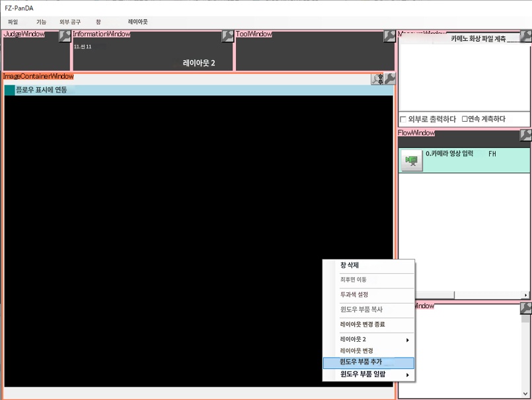Screen dimensions: 532x400
Task: Select the 0.카메라 영상 입력 flow row text
Action: coord(449,153)
